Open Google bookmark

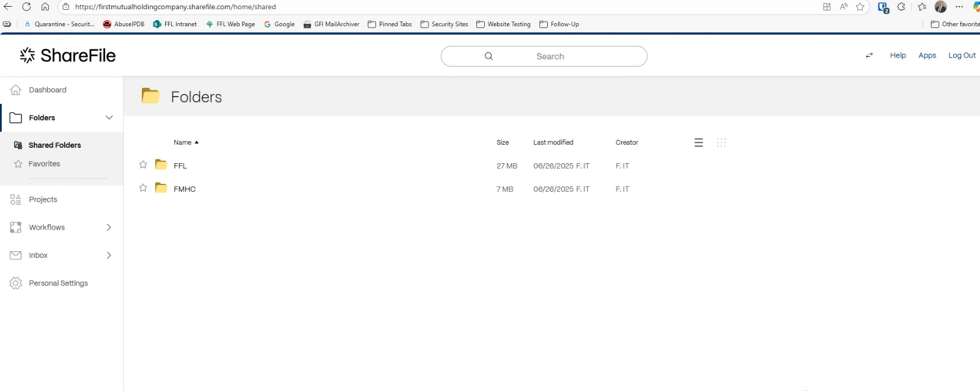pyautogui.click(x=279, y=24)
